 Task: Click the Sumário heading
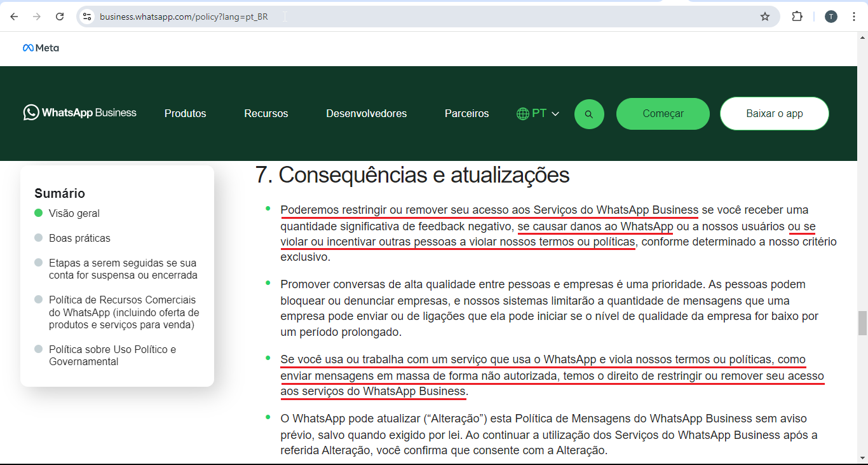(x=60, y=193)
